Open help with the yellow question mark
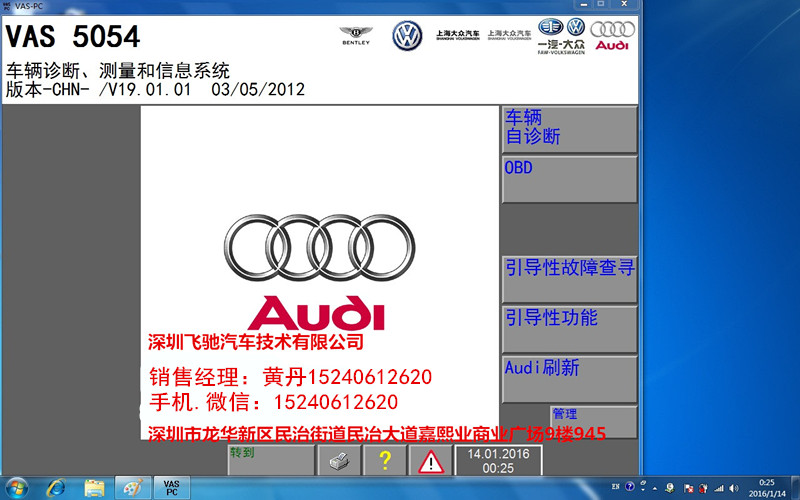Image resolution: width=800 pixels, height=500 pixels. tap(385, 461)
